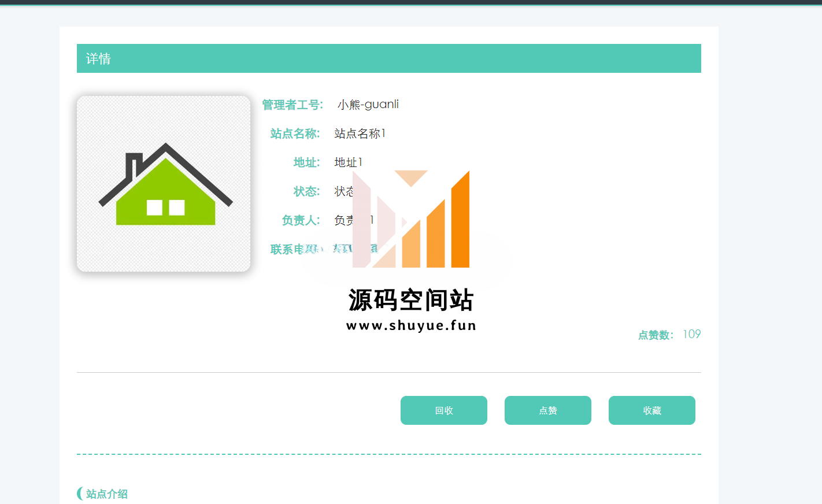Viewport: 822px width, 504px height.
Task: Click the 源码空间站 watermark text
Action: 411,300
